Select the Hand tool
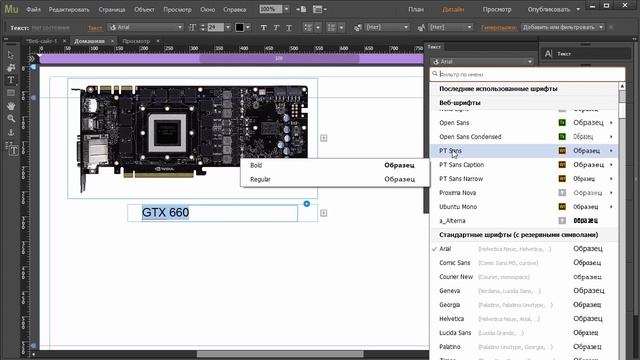 11,106
